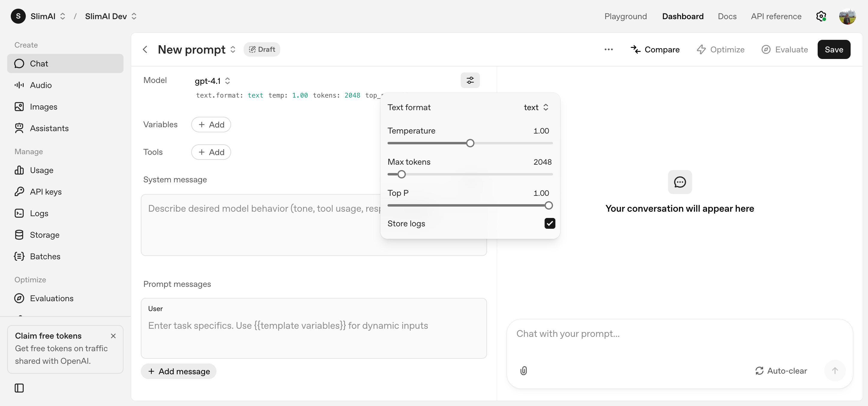Click the API keys key icon
Viewport: 868px width, 406px height.
[19, 192]
